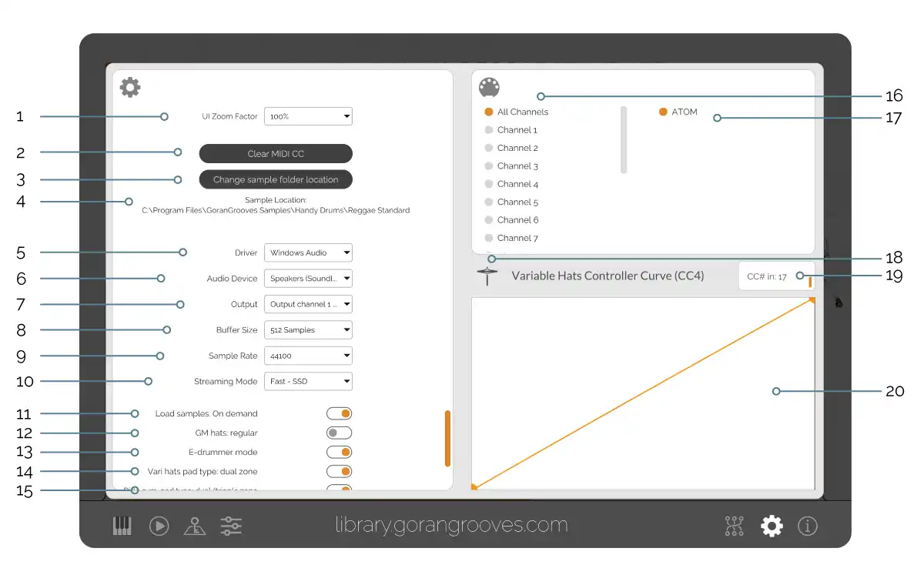Open the piano keys view icon
This screenshot has width=924, height=575.
pyautogui.click(x=122, y=526)
